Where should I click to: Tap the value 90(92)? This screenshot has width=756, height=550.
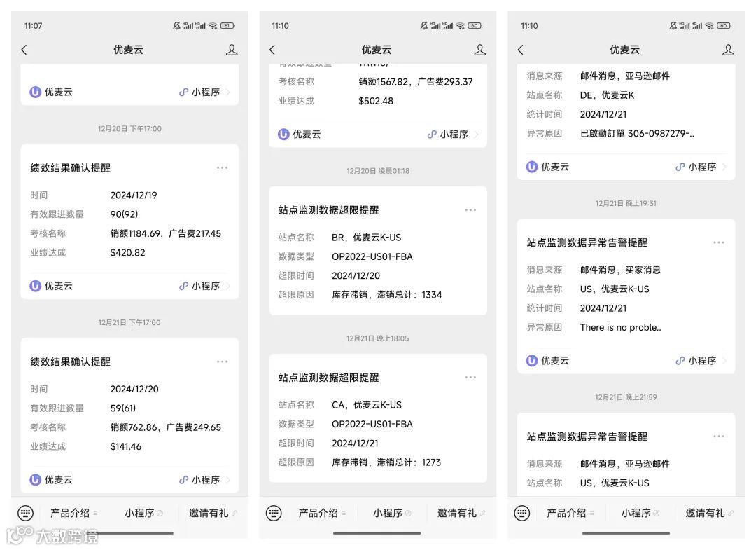pos(124,214)
